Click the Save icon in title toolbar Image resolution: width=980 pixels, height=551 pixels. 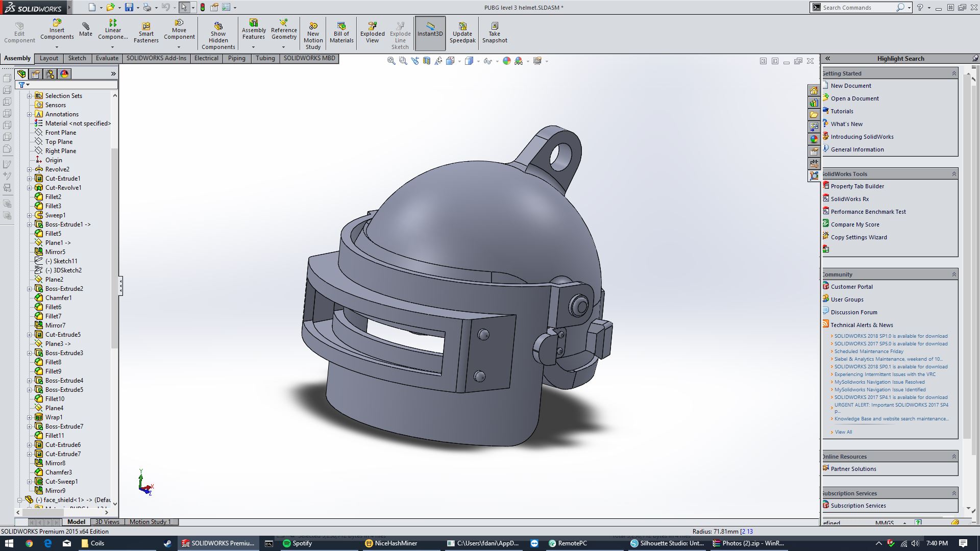coord(129,7)
